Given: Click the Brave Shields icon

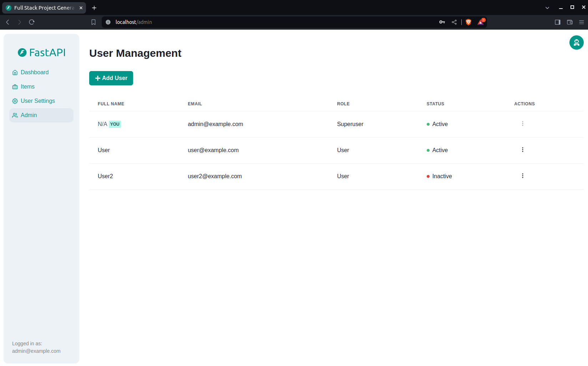Looking at the screenshot, I should (468, 22).
